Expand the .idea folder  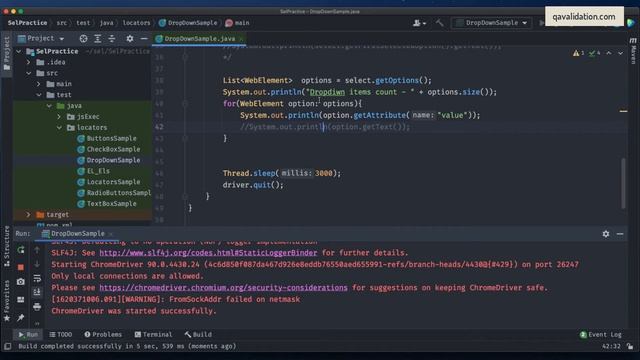coord(29,62)
